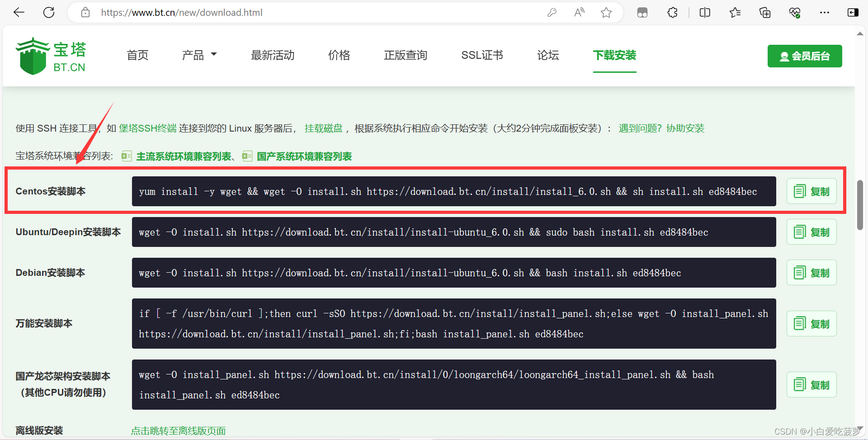Copy the Ubuntu/Deepin安装脚本 command
Viewport: 868px width, 440px height.
811,232
